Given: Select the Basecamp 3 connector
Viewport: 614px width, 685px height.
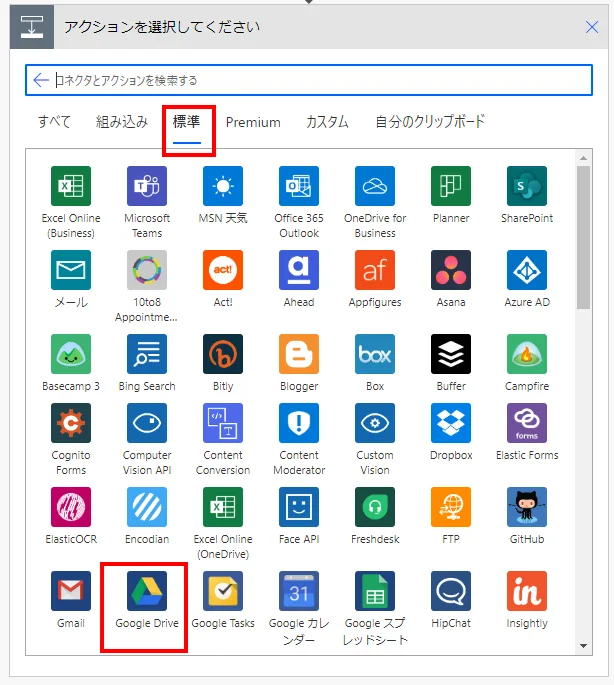Looking at the screenshot, I should tap(71, 354).
